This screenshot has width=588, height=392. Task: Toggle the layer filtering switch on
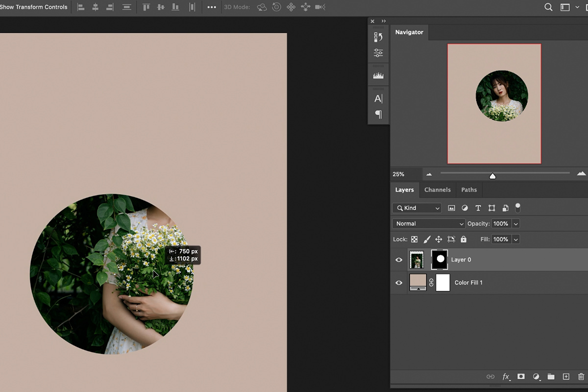pyautogui.click(x=517, y=208)
